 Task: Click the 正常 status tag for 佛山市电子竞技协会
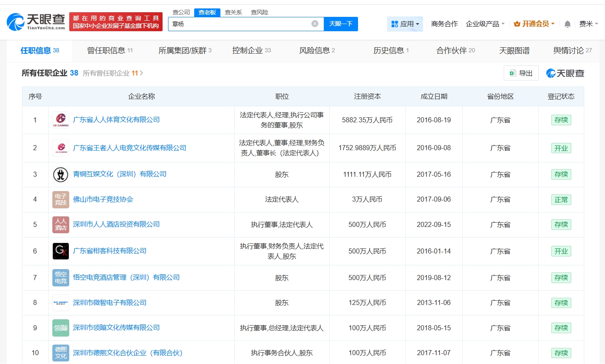[x=561, y=200]
